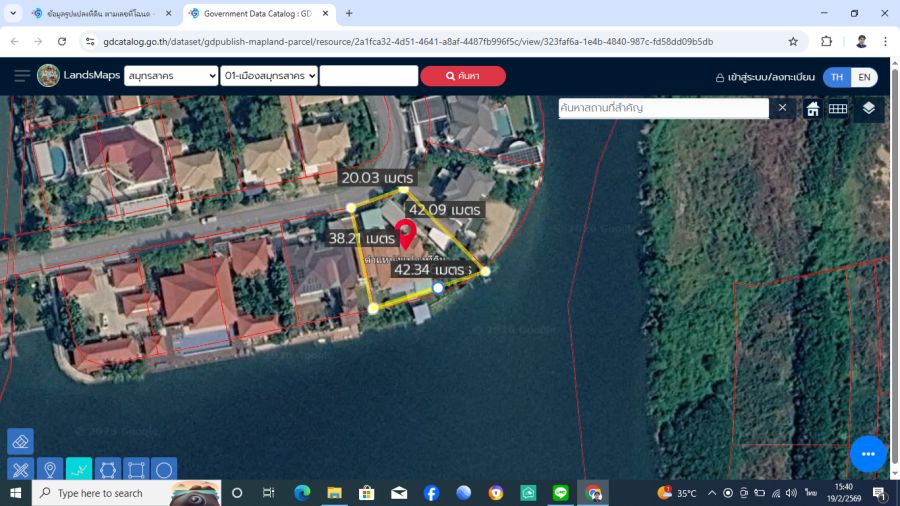Select the eraser tool to clear drawings

(x=20, y=441)
